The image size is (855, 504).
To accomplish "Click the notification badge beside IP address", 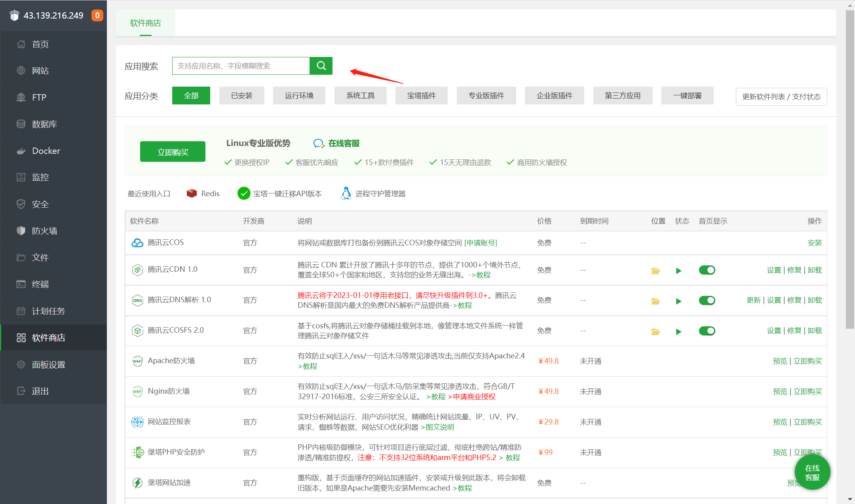I will 97,15.
